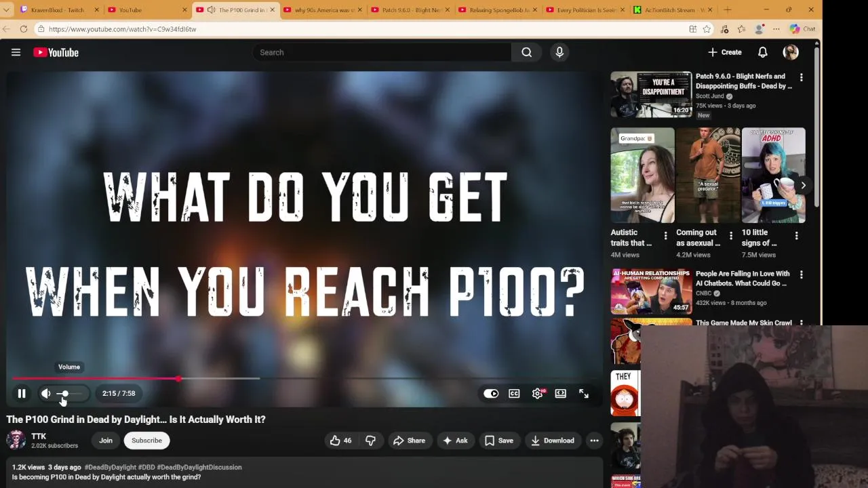Click the #DeadByDaylightDiscussion hashtag
Screen dimensions: 868x488
click(x=199, y=467)
